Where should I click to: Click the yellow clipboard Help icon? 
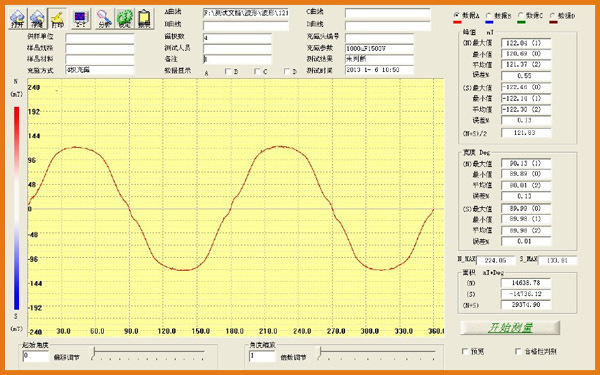click(x=145, y=18)
